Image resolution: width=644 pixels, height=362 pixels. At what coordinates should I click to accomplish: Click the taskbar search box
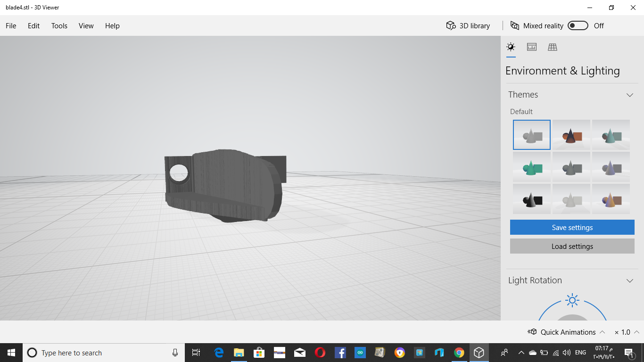(x=103, y=353)
